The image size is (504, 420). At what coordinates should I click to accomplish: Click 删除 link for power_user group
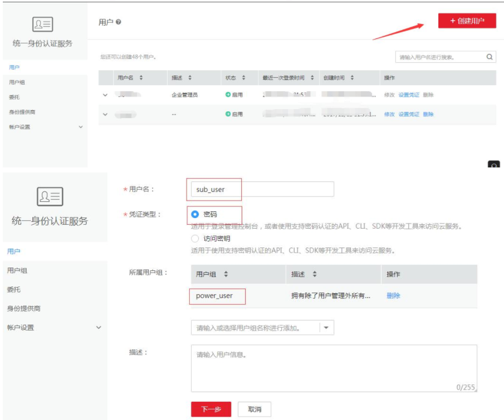(x=393, y=296)
